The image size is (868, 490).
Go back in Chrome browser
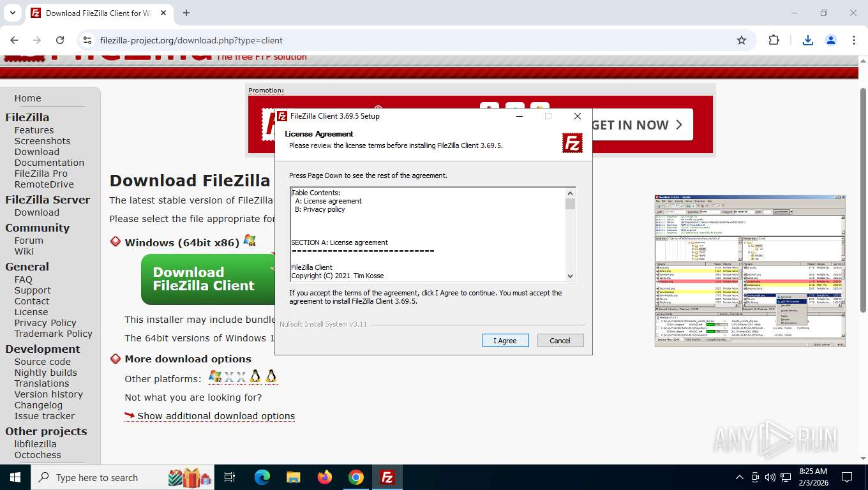(x=14, y=40)
